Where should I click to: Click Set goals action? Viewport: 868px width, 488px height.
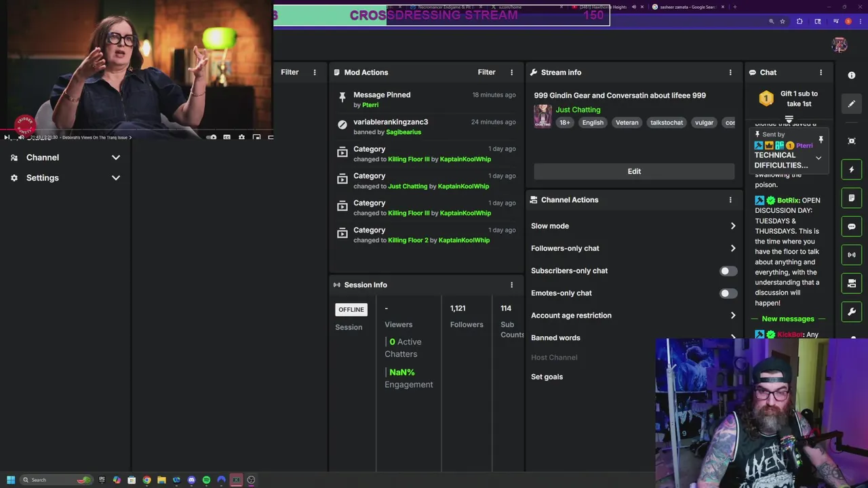point(547,377)
